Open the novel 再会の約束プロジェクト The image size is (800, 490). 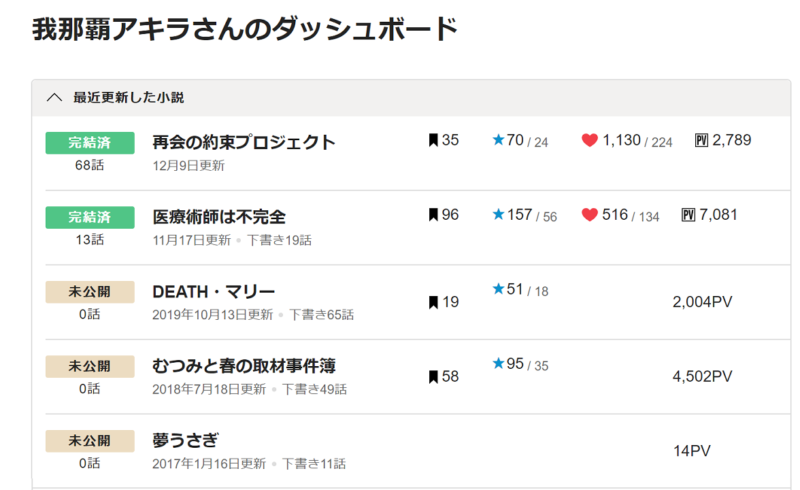pyautogui.click(x=243, y=142)
